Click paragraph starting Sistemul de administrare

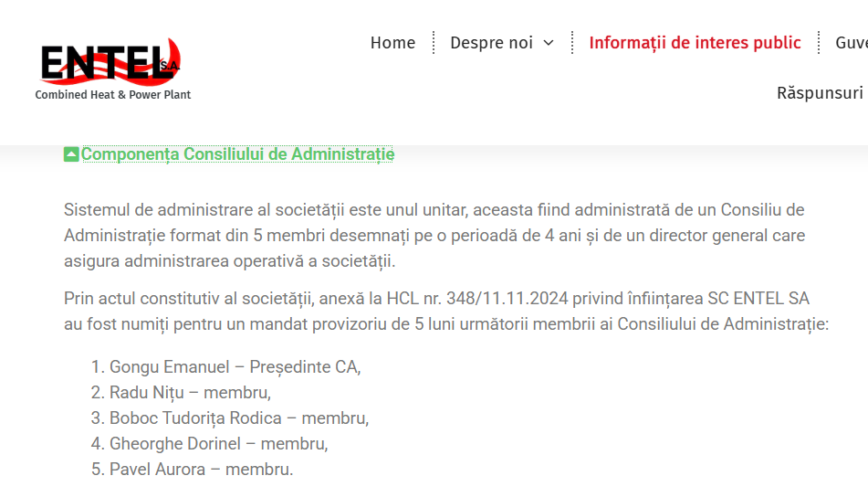click(x=434, y=236)
